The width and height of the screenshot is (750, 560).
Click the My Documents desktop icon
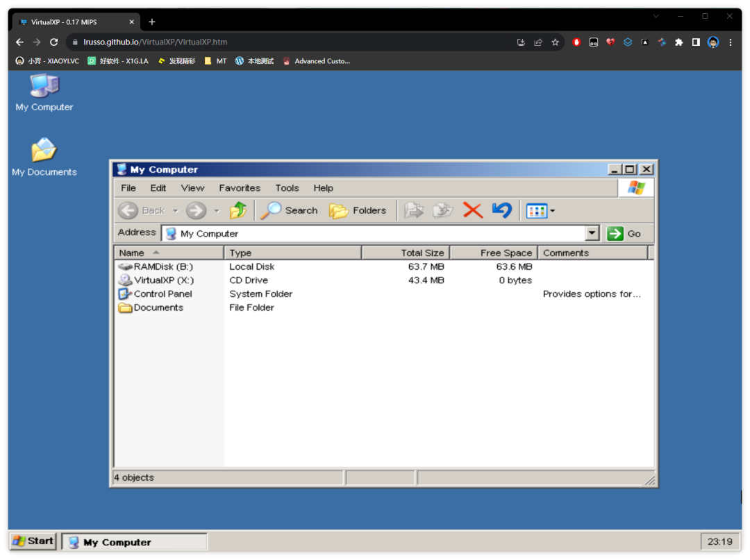click(44, 157)
